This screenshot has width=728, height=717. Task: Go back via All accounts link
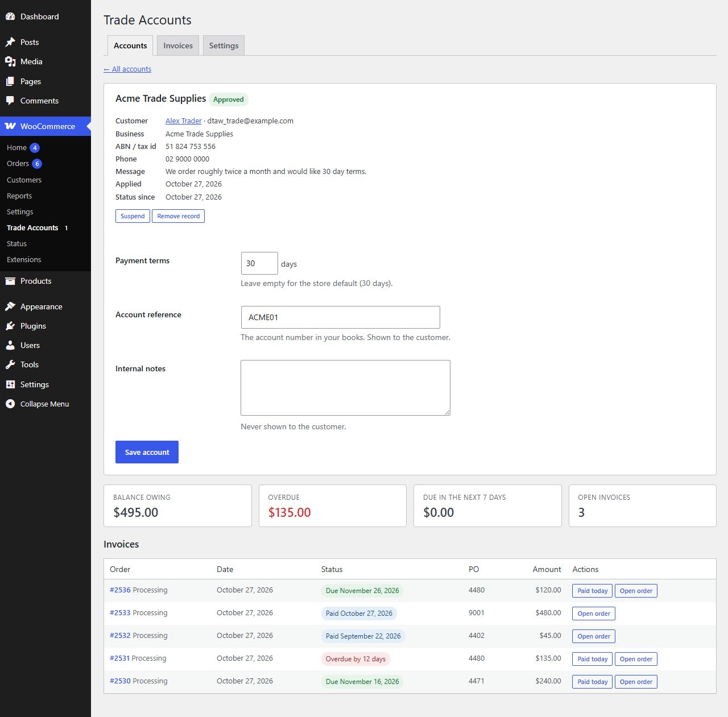pyautogui.click(x=127, y=69)
